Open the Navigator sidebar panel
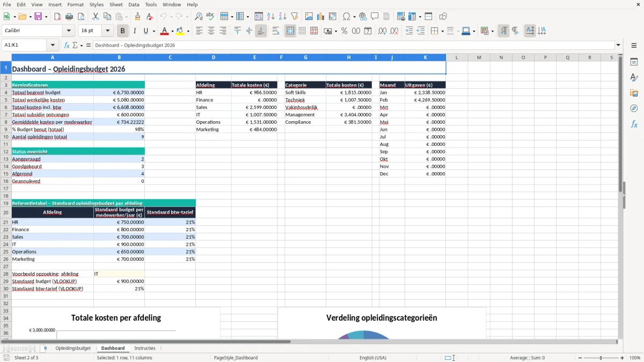644x362 pixels. [x=634, y=108]
